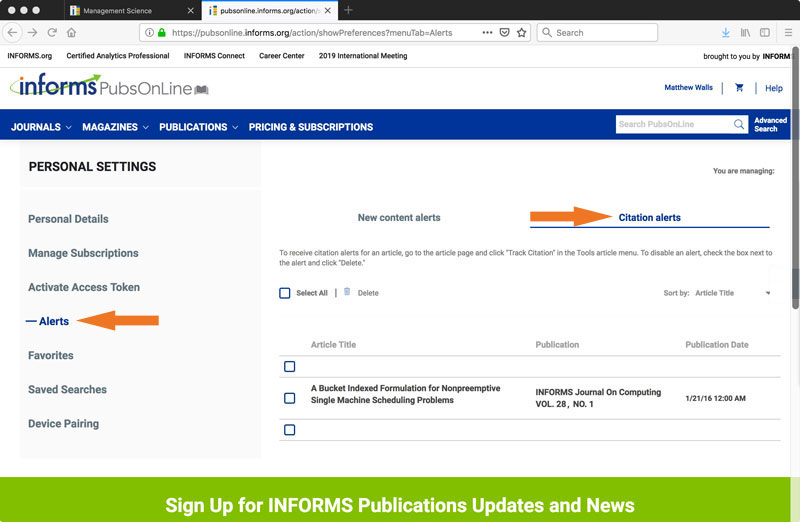Screen dimensions: 800x522
Task: Check the Select All checkbox
Action: point(285,293)
